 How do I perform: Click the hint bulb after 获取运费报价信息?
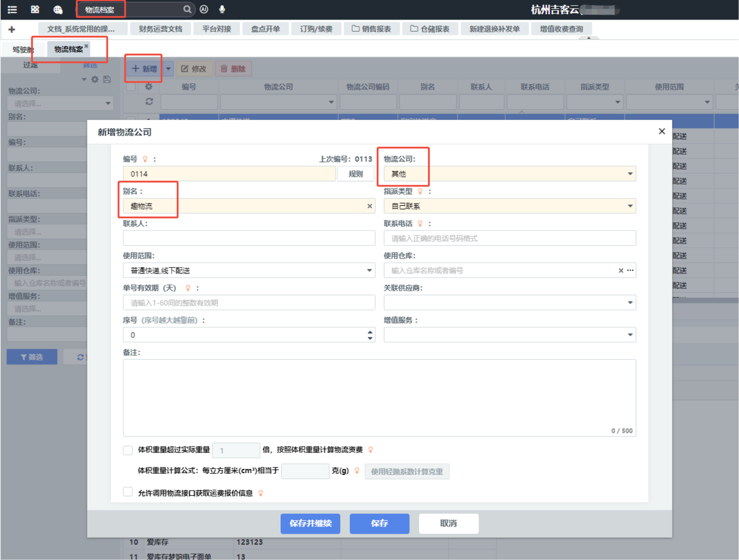tap(261, 493)
